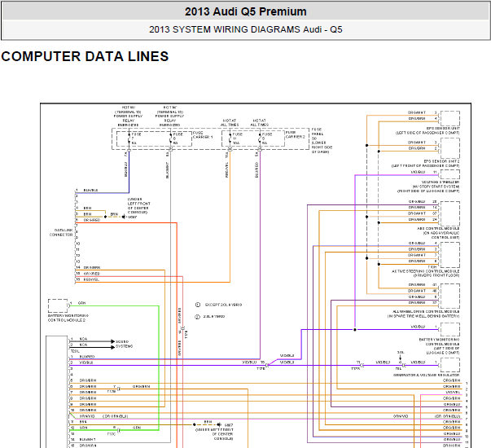Click the "ABS CONTROL MODULE" label
491x448 pixels.
(x=438, y=233)
